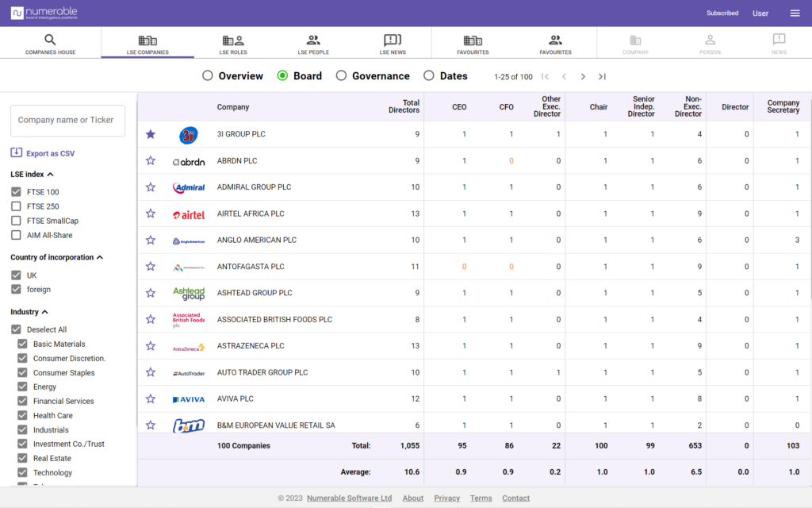This screenshot has height=508, width=812.
Task: Add ANGLO AMERICAN PLC to favourites
Action: (x=151, y=240)
